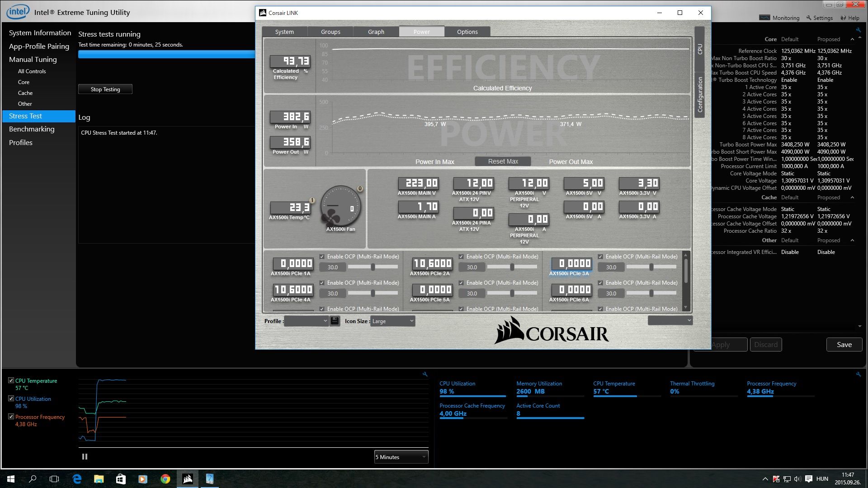Toggle Processor Frequency graph checkbox
The width and height of the screenshot is (868, 488).
click(x=11, y=417)
